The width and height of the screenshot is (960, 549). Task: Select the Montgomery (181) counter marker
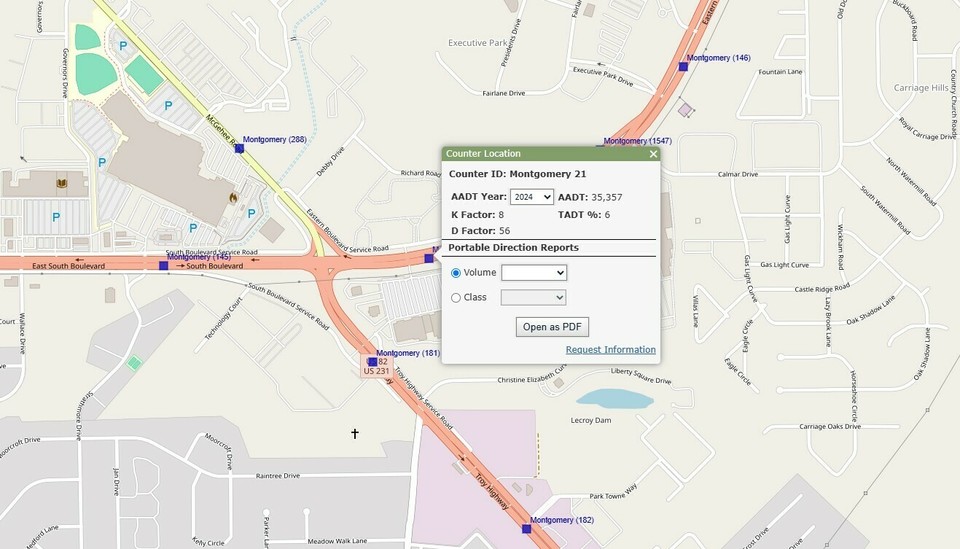tap(373, 361)
